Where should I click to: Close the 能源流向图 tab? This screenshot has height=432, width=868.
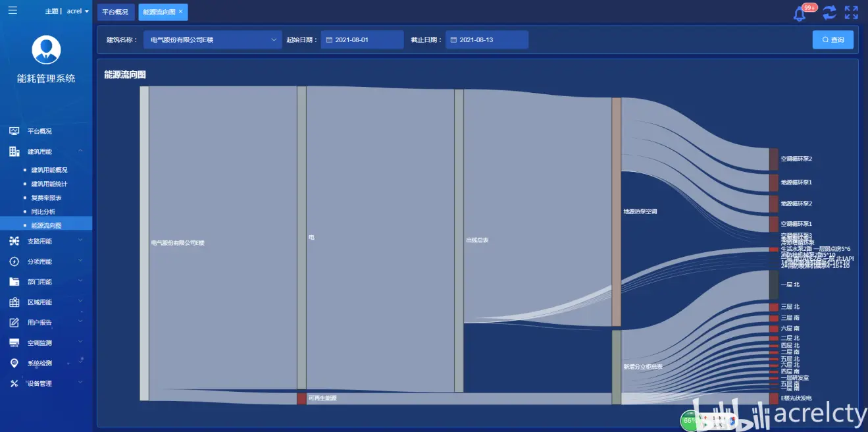click(x=181, y=11)
